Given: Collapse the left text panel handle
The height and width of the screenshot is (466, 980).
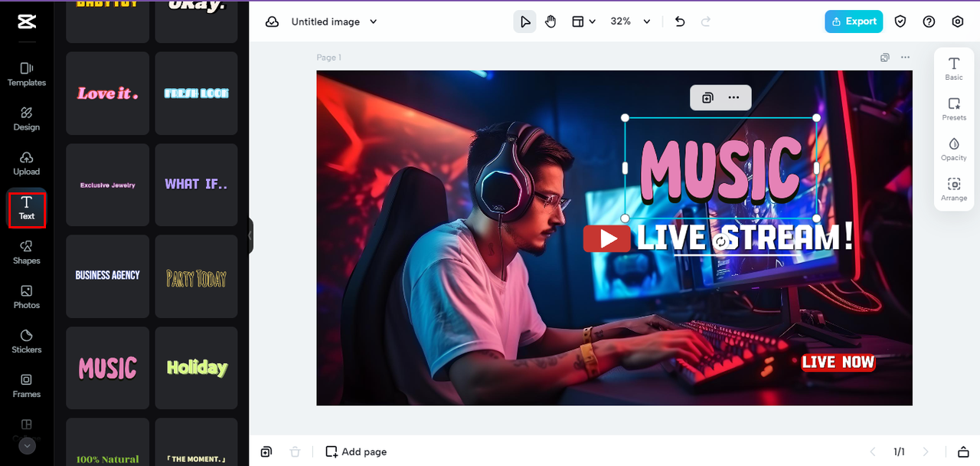Looking at the screenshot, I should [250, 235].
